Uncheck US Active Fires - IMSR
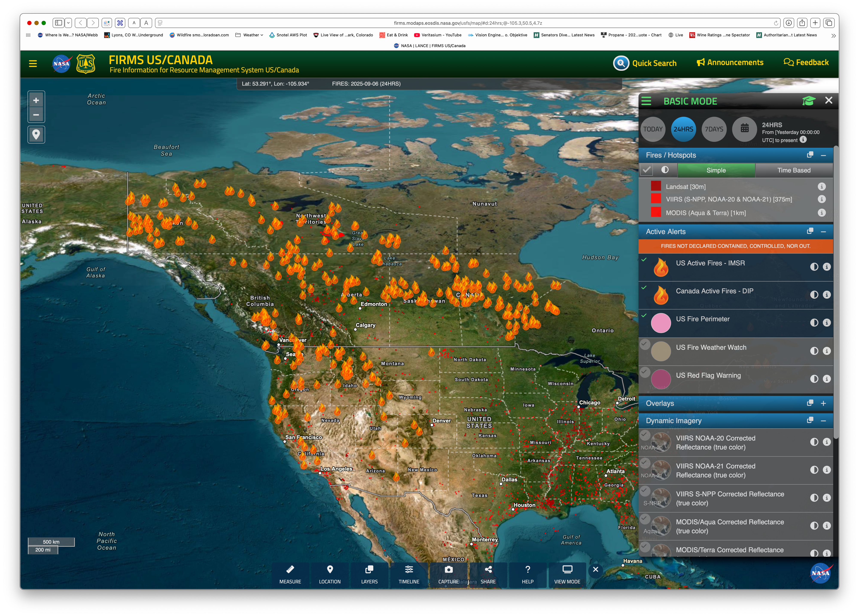The image size is (859, 616). click(644, 260)
